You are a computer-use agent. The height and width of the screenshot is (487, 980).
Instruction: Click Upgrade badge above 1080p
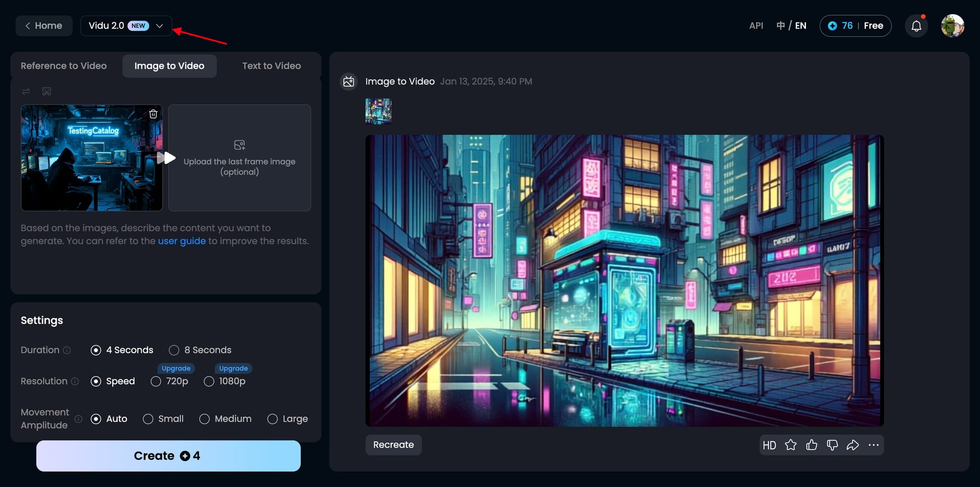[x=233, y=368]
